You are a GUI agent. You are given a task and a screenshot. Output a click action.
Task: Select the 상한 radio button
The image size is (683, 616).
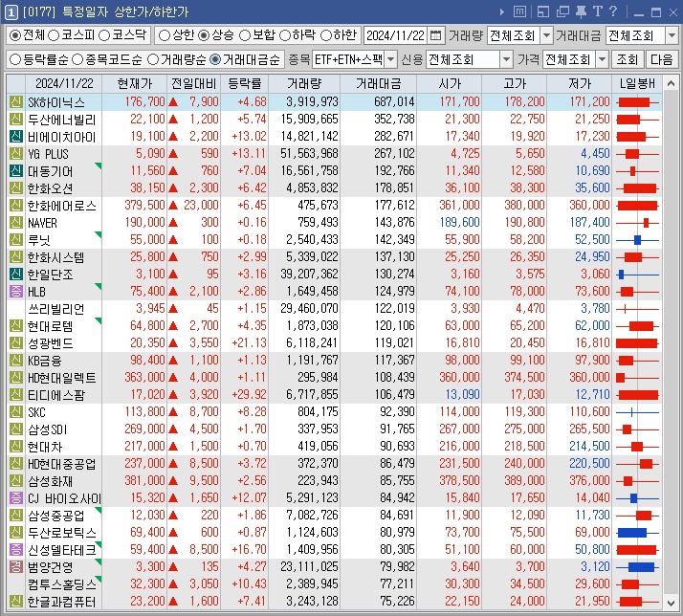(165, 35)
